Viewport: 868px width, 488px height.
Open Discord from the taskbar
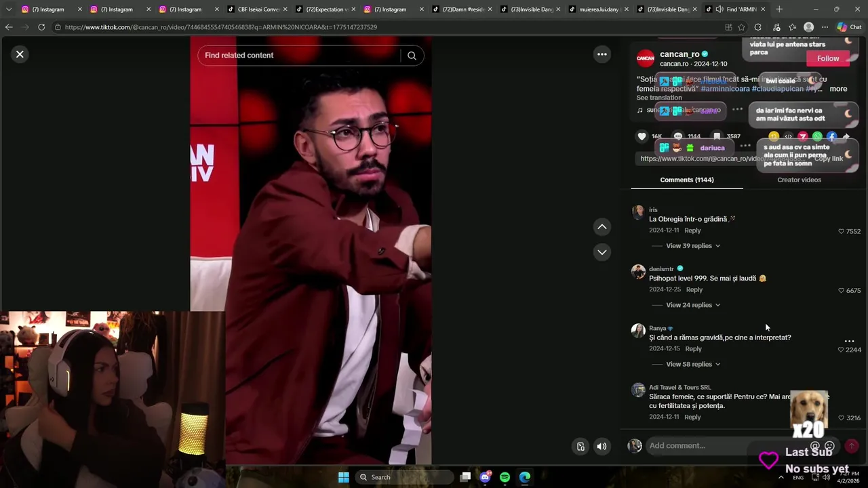pos(486,477)
